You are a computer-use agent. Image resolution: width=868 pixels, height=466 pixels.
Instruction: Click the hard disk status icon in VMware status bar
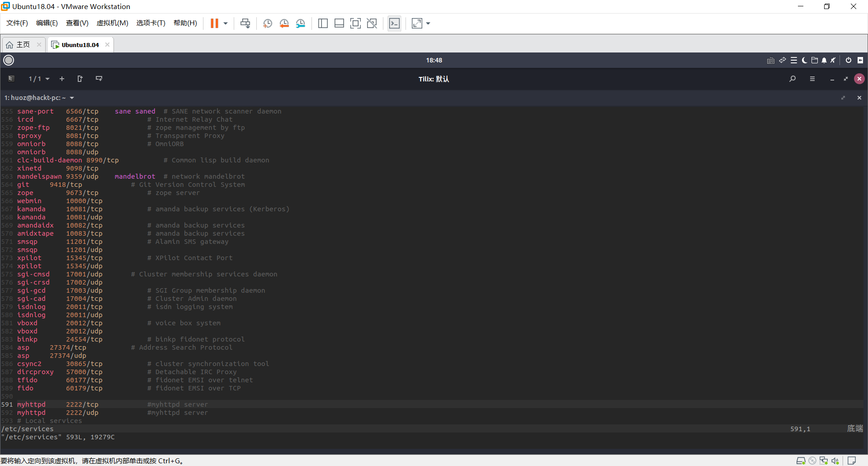801,461
